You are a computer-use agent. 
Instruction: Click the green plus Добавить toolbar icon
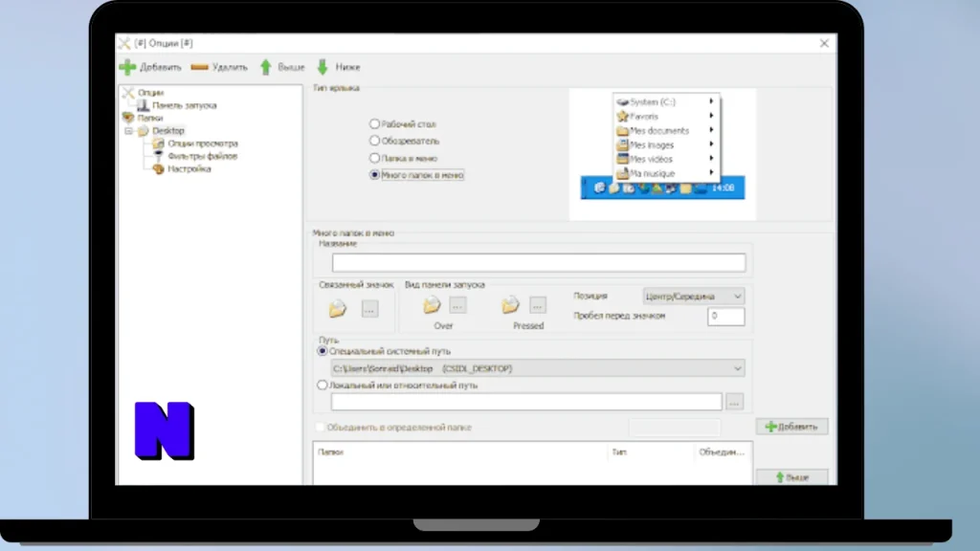coord(127,67)
